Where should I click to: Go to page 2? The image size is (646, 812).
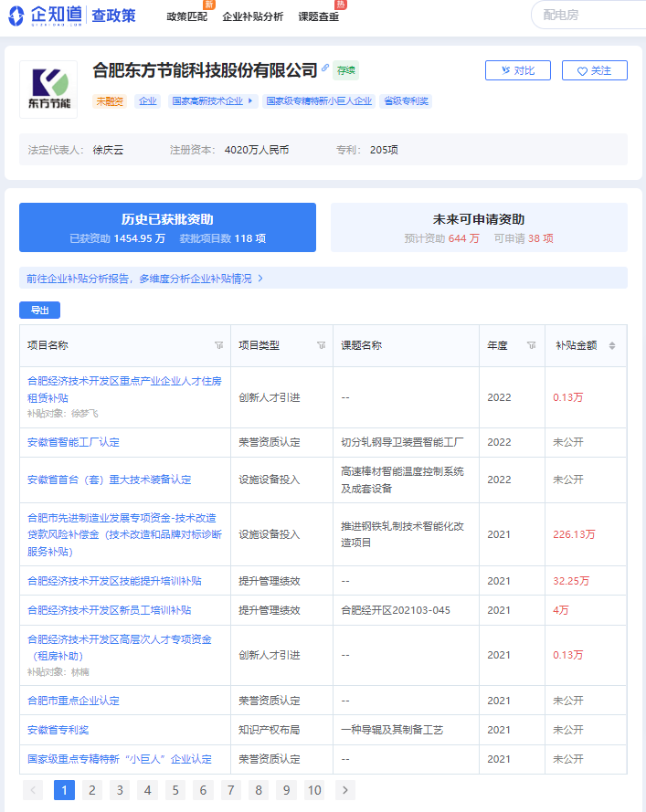pos(92,790)
